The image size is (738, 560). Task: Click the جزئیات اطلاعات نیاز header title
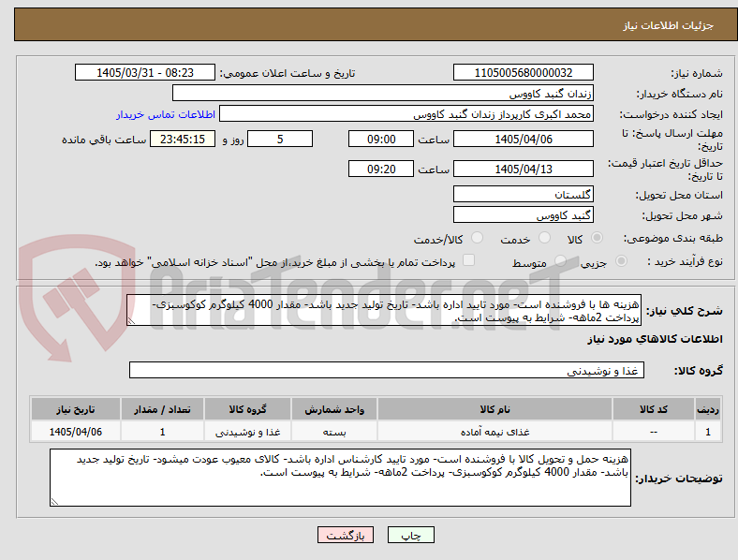click(x=669, y=25)
